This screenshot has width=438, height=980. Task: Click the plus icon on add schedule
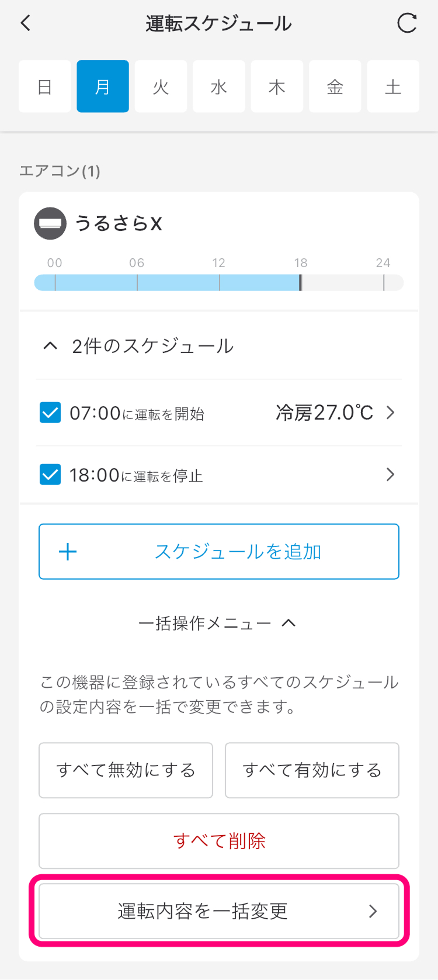pos(68,552)
